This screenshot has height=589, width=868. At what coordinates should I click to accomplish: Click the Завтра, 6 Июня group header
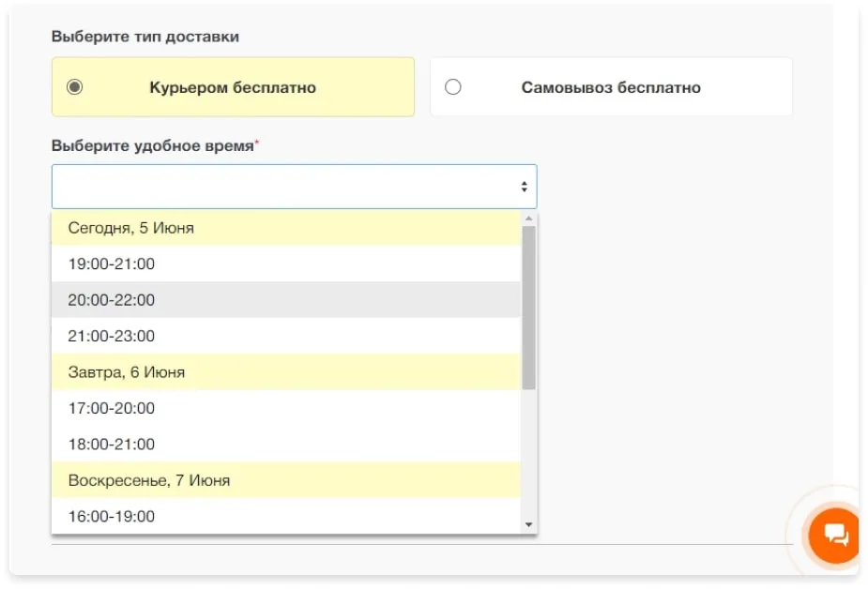126,372
